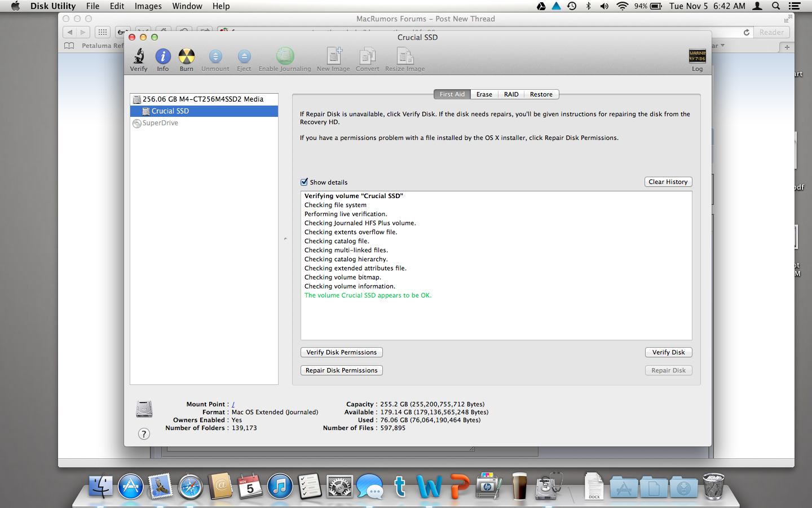Click the Mount Point slash link
This screenshot has height=508, width=812.
pyautogui.click(x=233, y=404)
